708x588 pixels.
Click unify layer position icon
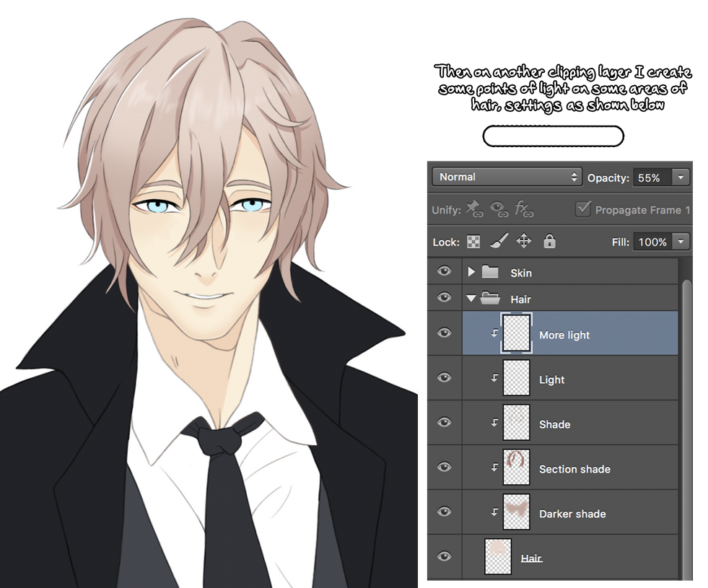click(474, 209)
